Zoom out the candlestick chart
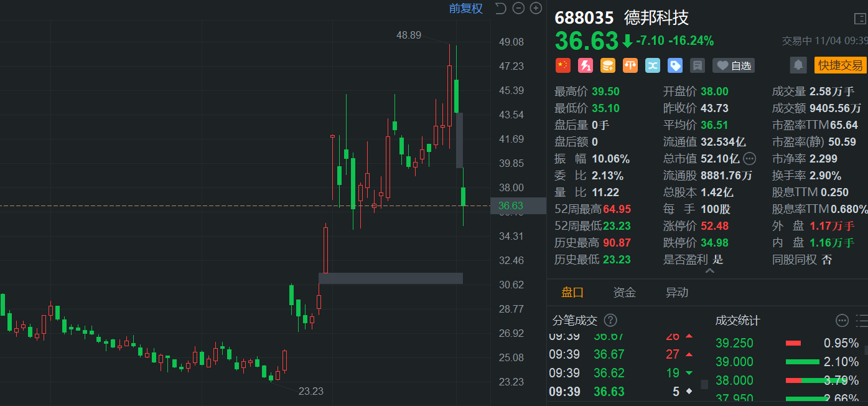This screenshot has height=406, width=868. click(518, 8)
